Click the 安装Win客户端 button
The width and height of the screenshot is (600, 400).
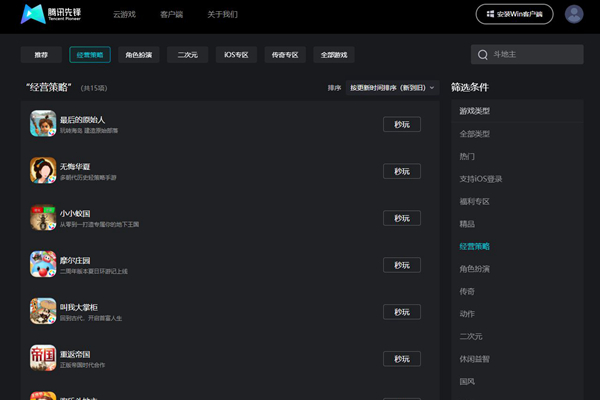(514, 14)
